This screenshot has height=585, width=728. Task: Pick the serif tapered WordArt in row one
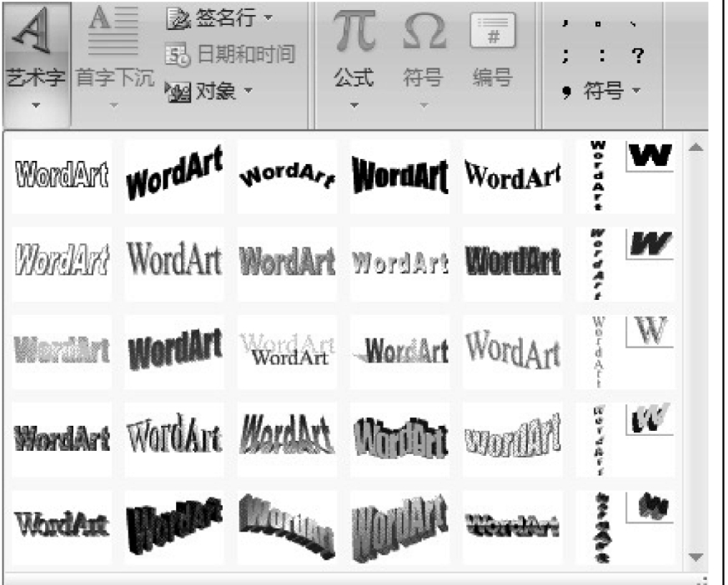[x=513, y=176]
